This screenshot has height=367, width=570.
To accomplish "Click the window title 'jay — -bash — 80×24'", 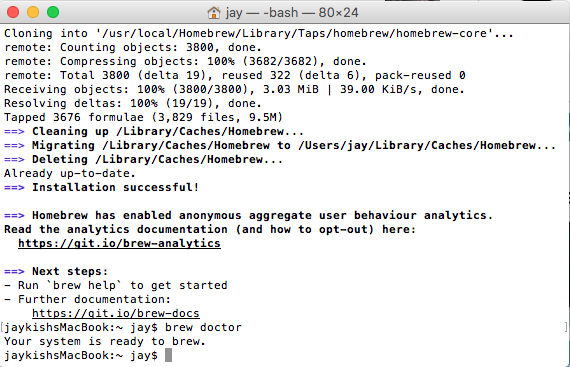I will [292, 13].
